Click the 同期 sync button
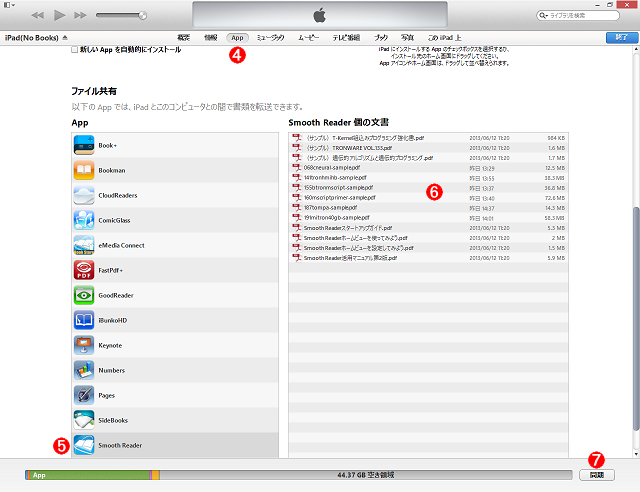 point(597,475)
